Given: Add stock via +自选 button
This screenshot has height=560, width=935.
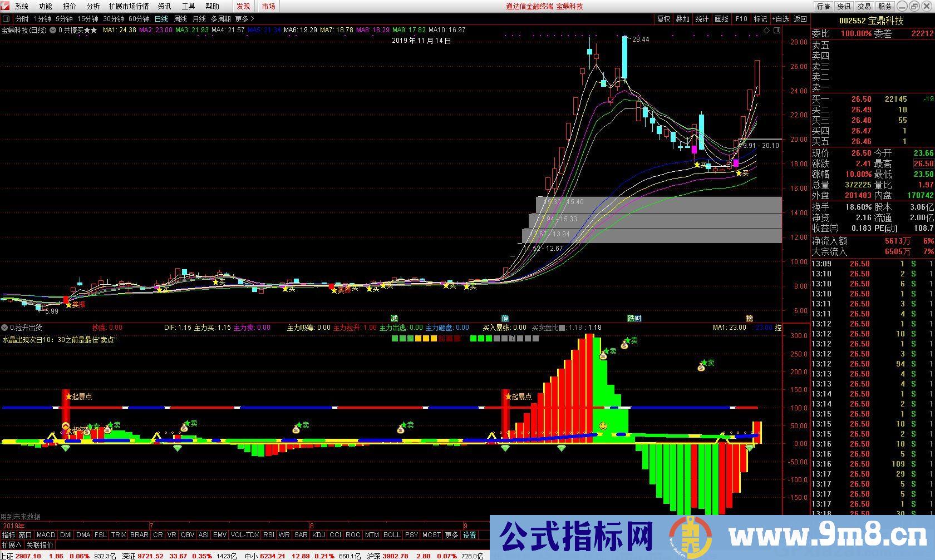Looking at the screenshot, I should point(780,19).
